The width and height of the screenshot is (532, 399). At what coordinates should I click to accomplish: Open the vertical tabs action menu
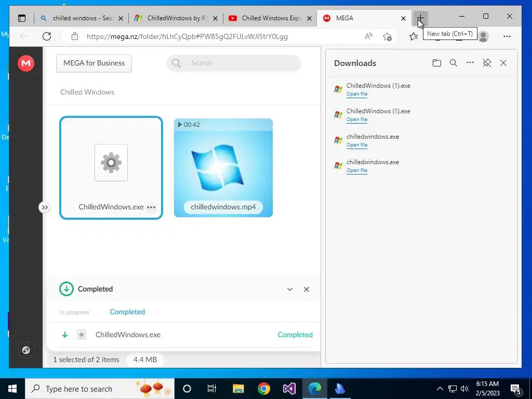point(22,18)
